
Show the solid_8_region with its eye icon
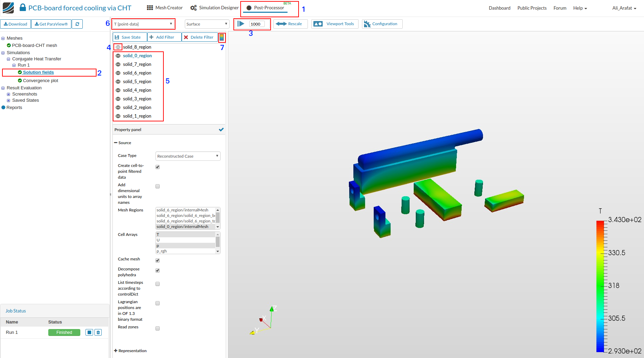[118, 47]
